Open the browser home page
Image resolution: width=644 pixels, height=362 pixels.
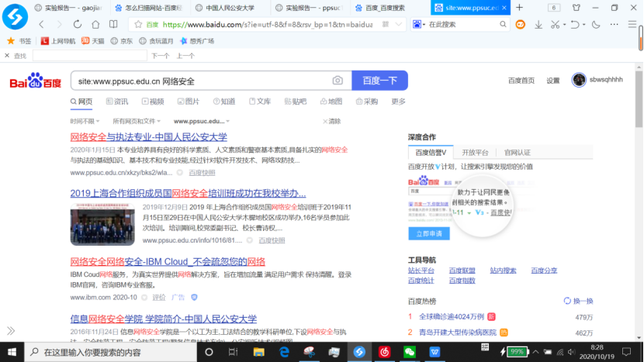tap(95, 25)
